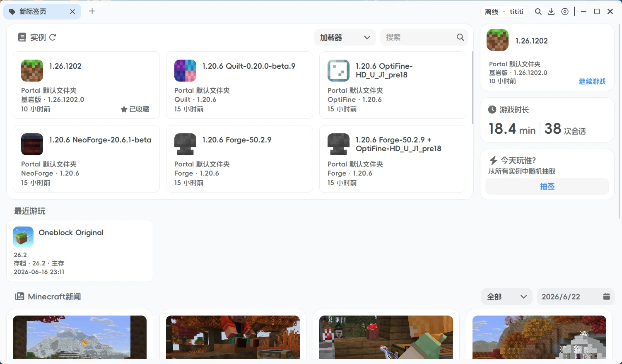
Task: Click the 最近游玩 section heading
Action: pyautogui.click(x=30, y=211)
